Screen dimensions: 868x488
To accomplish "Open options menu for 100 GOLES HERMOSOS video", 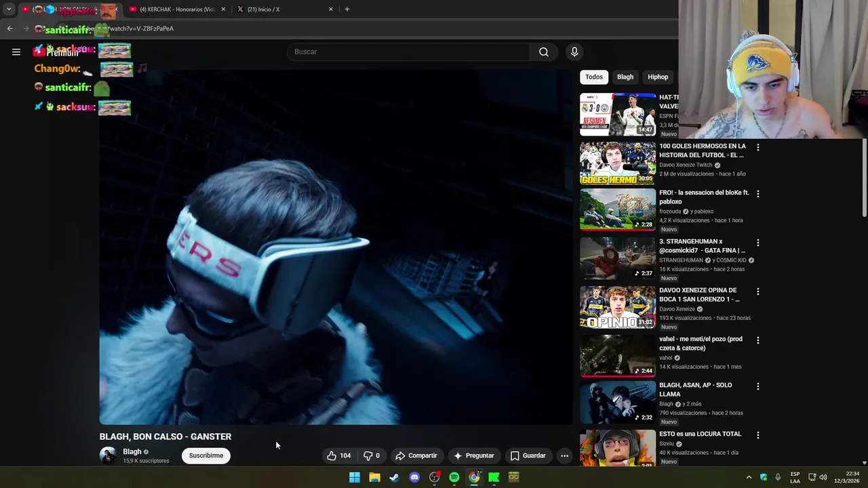I will click(758, 147).
